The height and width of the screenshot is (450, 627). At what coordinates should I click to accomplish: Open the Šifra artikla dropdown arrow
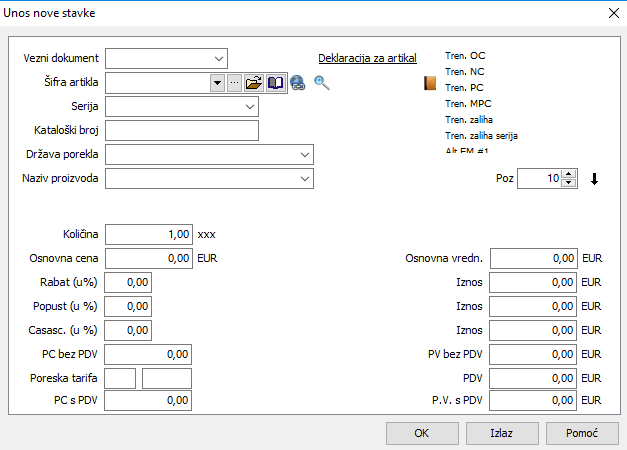(x=217, y=83)
